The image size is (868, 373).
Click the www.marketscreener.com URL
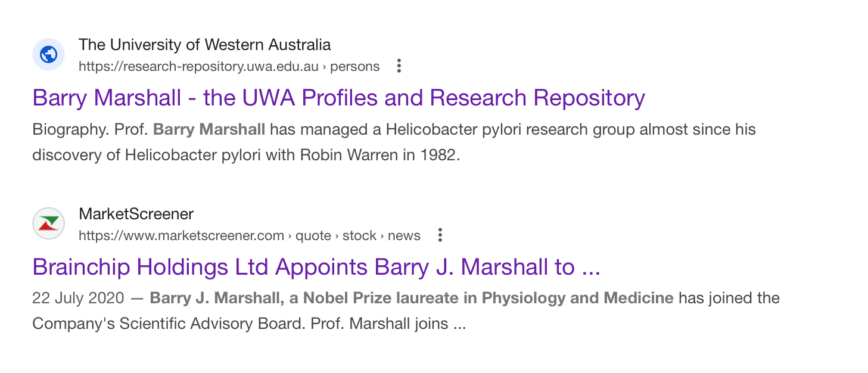pyautogui.click(x=181, y=236)
